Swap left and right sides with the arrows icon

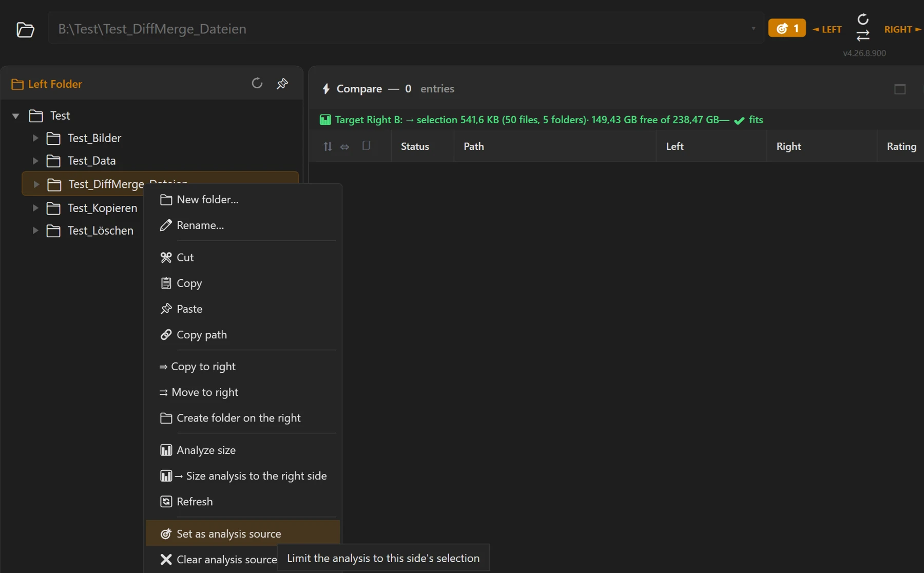tap(863, 35)
